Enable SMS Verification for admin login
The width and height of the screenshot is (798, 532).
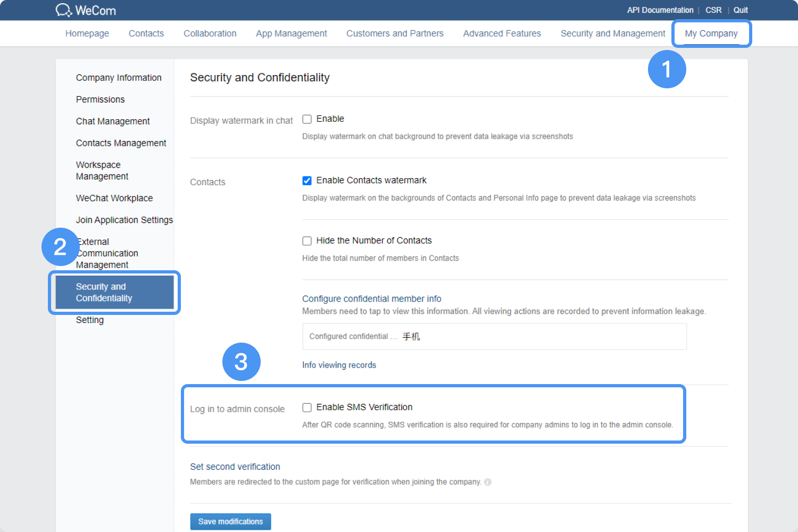tap(307, 407)
